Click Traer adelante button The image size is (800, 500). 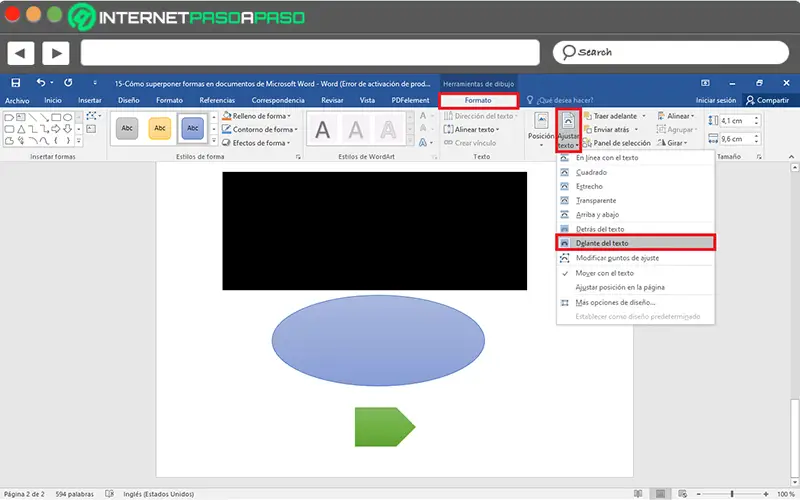tap(611, 116)
